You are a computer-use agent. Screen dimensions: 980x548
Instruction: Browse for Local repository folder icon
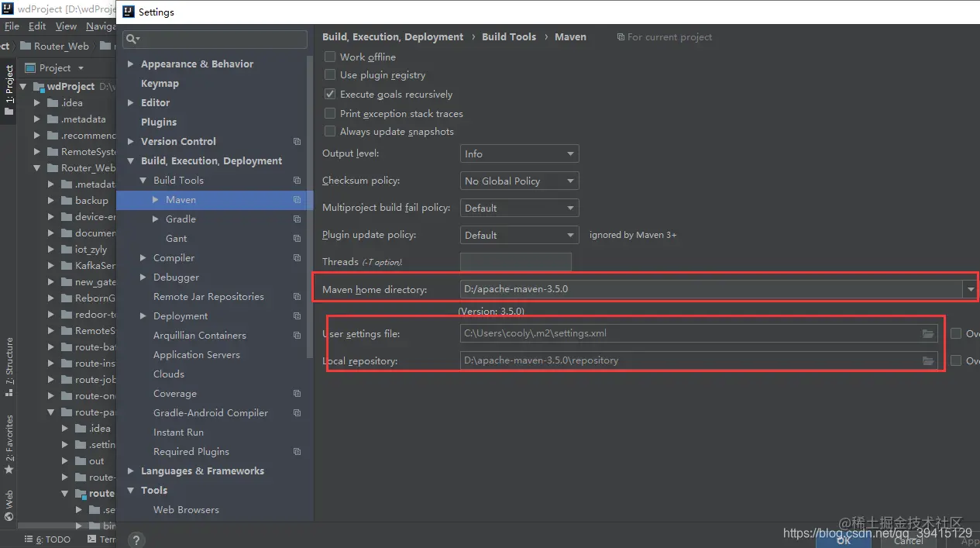point(927,361)
